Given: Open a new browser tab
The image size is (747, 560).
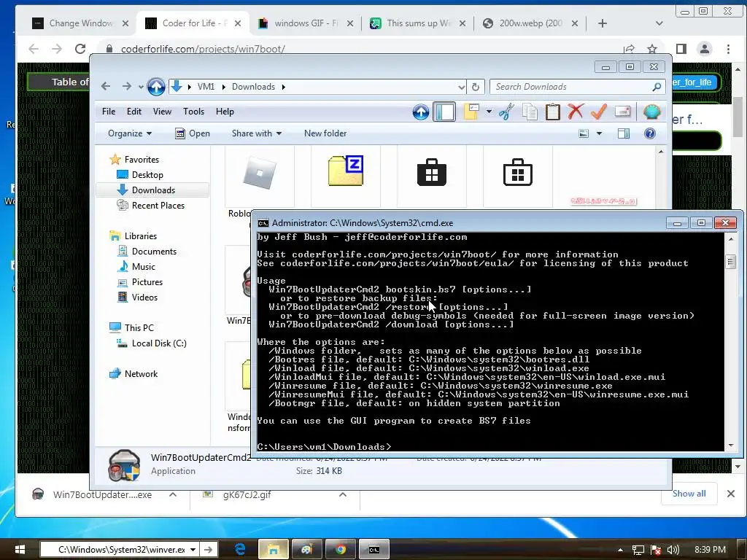Looking at the screenshot, I should [x=602, y=23].
